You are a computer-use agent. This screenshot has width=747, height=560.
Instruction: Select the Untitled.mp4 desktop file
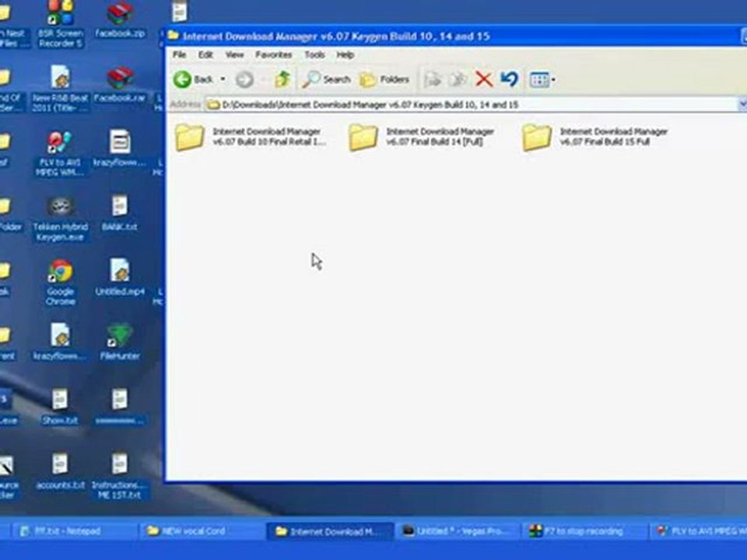tap(120, 278)
